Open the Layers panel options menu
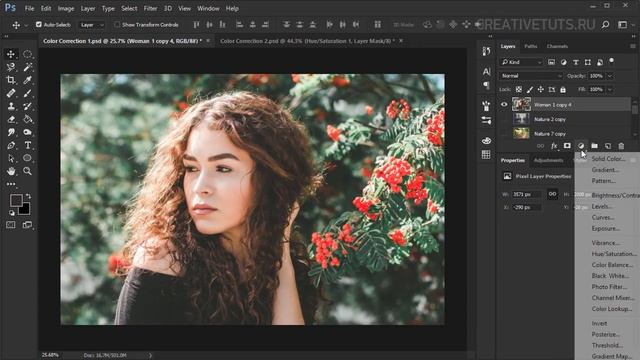 [633, 46]
